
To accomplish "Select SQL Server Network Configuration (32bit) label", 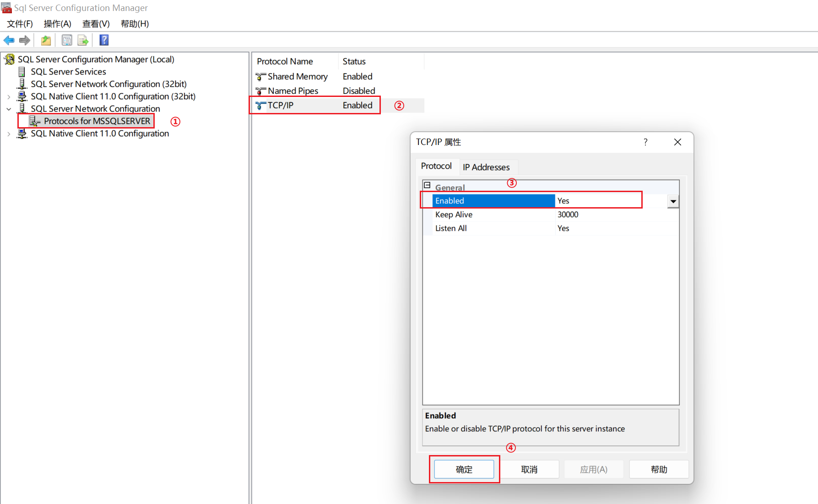I will (x=108, y=84).
